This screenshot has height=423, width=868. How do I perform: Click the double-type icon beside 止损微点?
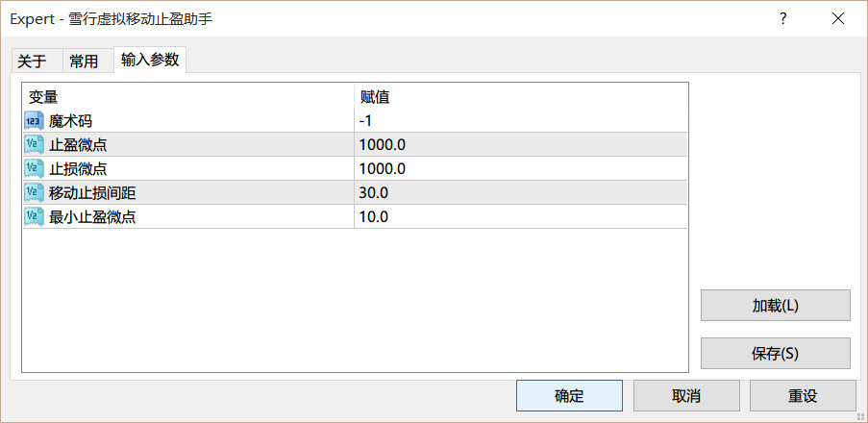(x=34, y=168)
